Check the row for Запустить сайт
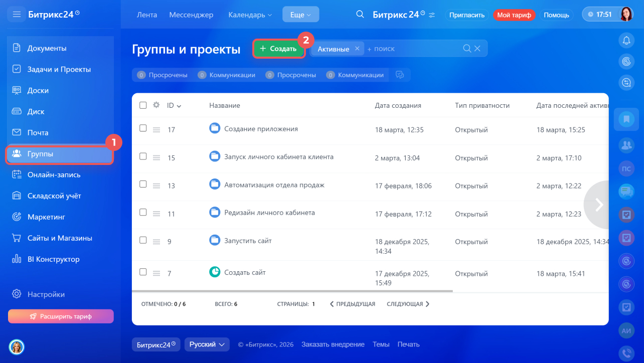This screenshot has height=363, width=644. (142, 240)
